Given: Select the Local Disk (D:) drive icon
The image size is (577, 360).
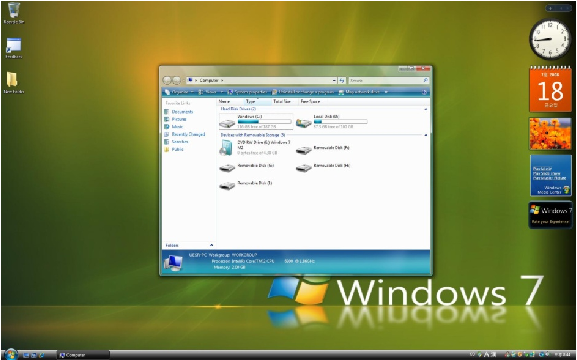Looking at the screenshot, I should coord(304,123).
